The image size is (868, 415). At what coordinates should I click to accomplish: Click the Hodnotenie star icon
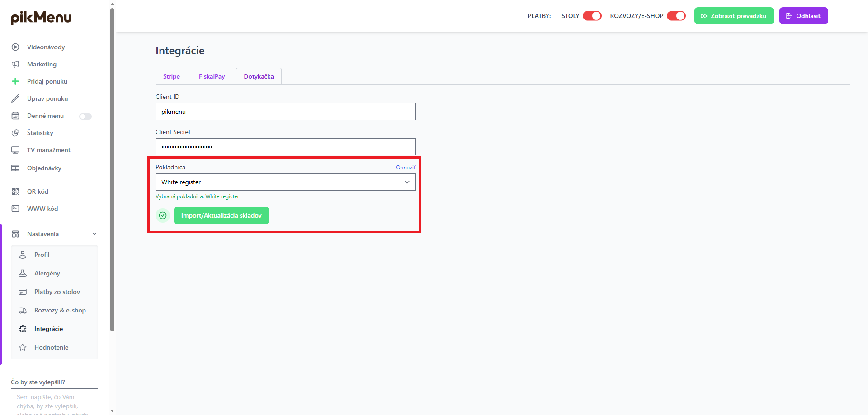[23, 347]
